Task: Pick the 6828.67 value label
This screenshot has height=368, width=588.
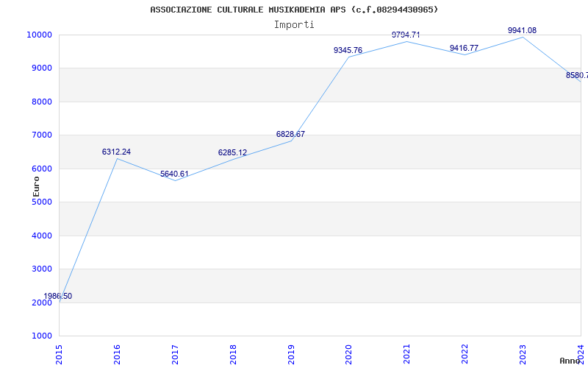Action: [290, 134]
